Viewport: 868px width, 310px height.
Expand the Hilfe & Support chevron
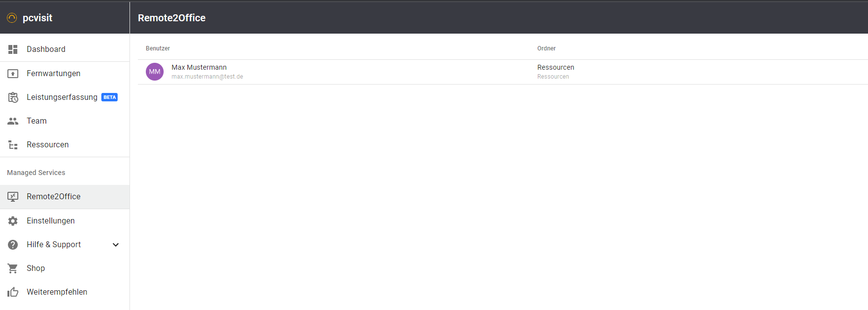[116, 245]
